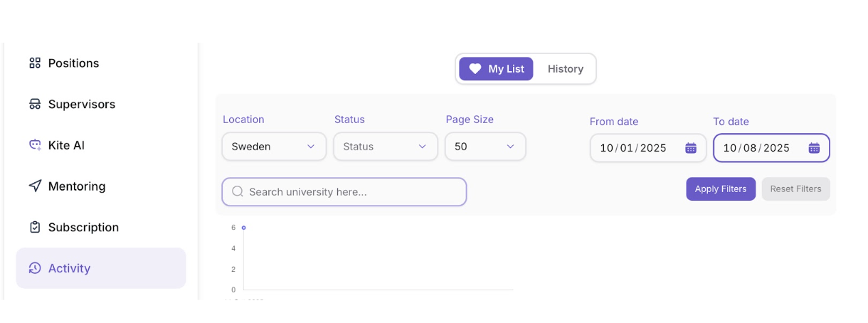Image resolution: width=868 pixels, height=323 pixels.
Task: Open the From date calendar picker icon
Action: (x=691, y=148)
